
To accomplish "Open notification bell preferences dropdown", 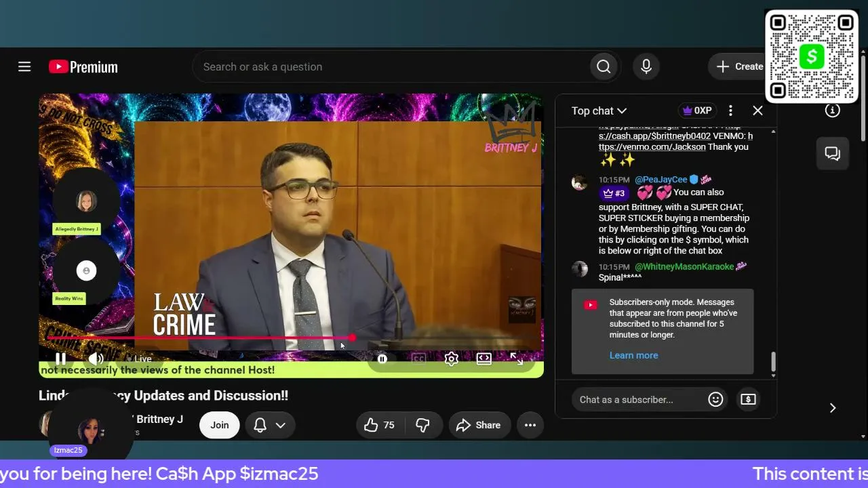I will point(269,425).
